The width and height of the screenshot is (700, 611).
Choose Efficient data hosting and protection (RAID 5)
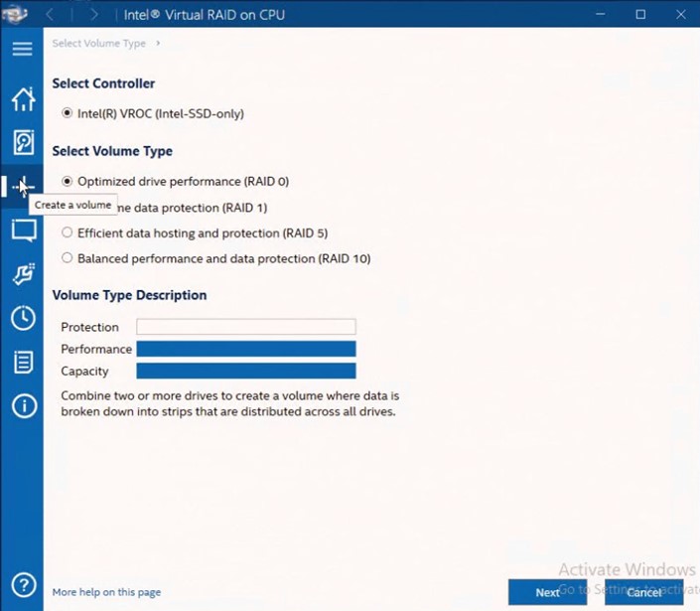(x=68, y=232)
